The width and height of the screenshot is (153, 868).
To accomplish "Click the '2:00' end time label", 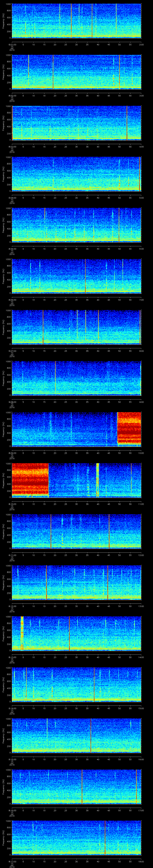I will click(x=141, y=44).
